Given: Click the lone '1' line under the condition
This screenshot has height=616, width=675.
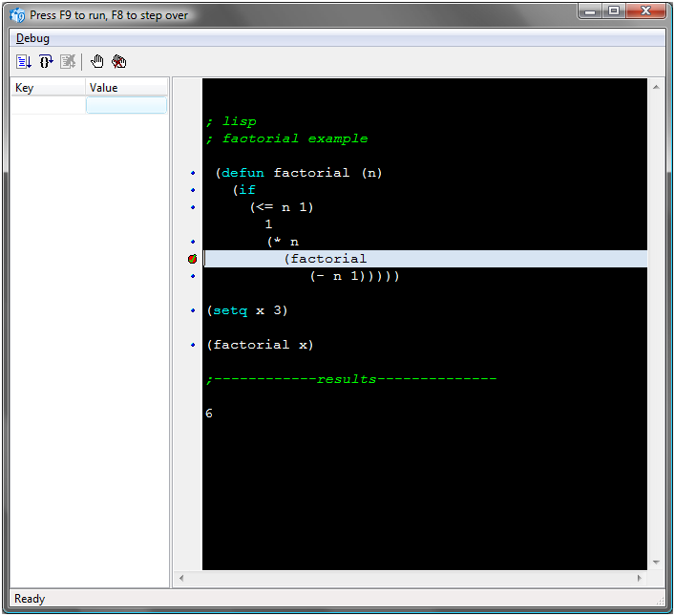Looking at the screenshot, I should coord(268,224).
